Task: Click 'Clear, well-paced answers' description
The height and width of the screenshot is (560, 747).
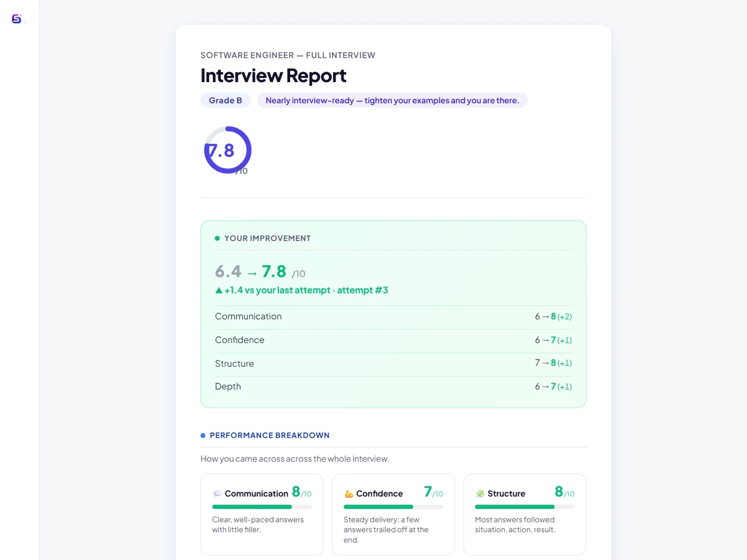Action: point(258,525)
